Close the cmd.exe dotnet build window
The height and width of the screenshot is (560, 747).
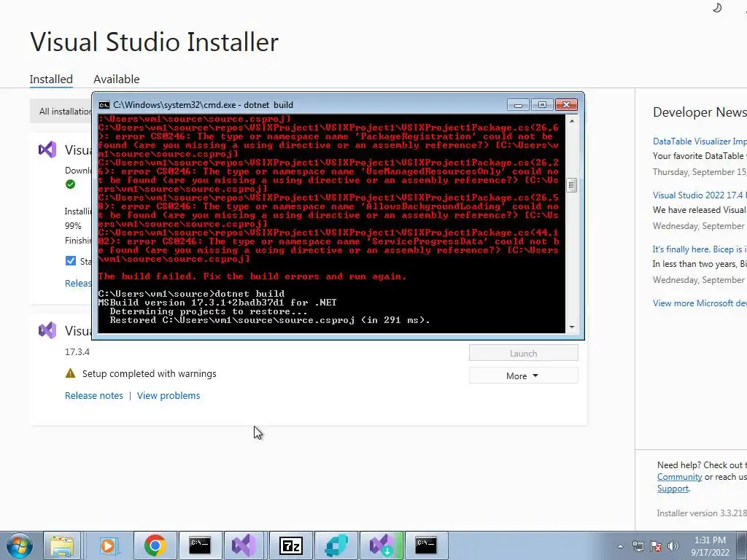[566, 105]
